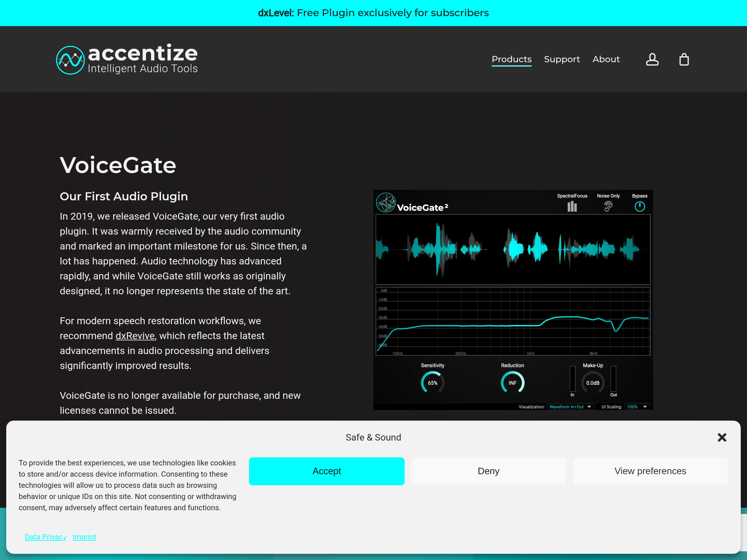
Task: Click the SpectralFocus bars icon in plugin image
Action: [572, 206]
